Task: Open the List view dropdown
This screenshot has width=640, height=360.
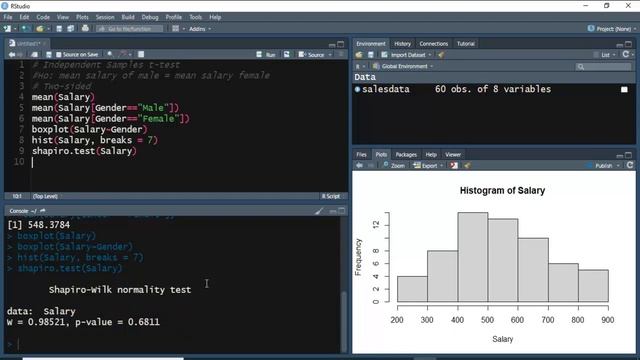Action: (607, 55)
